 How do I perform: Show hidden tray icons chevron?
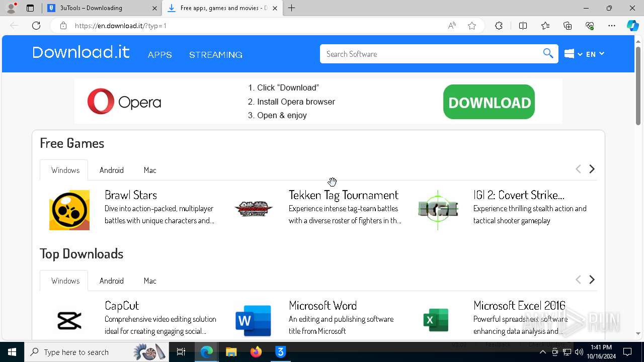(543, 352)
